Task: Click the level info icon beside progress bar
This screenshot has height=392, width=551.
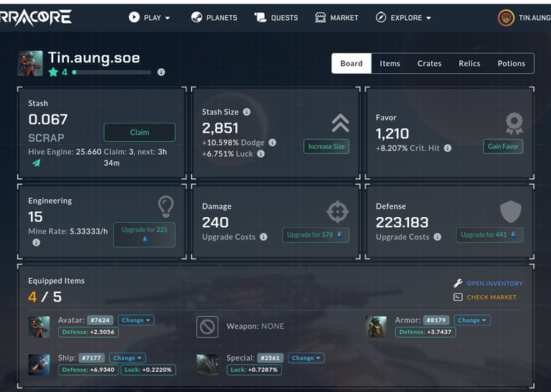Action: point(161,72)
